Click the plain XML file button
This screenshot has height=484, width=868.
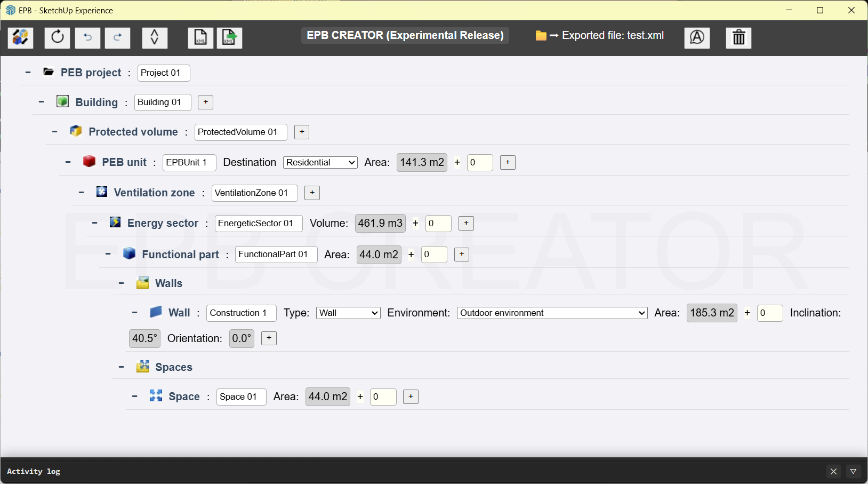(200, 38)
